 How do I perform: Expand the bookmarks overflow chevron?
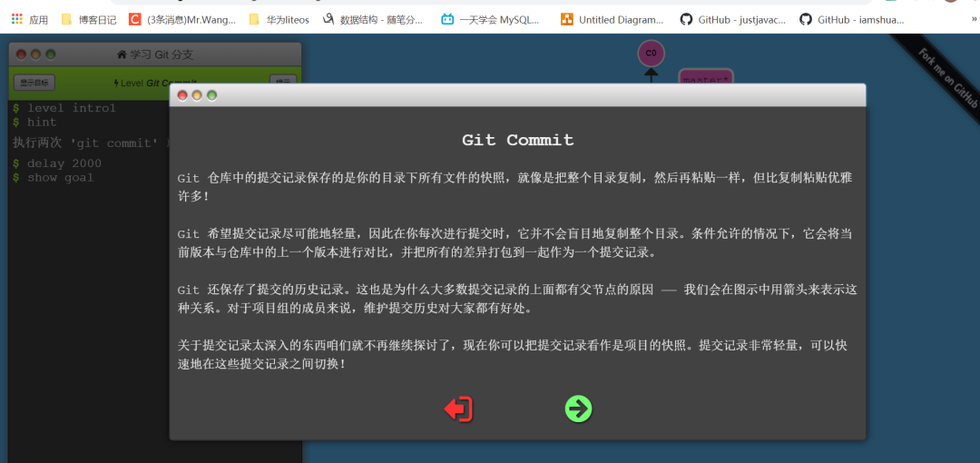click(974, 19)
